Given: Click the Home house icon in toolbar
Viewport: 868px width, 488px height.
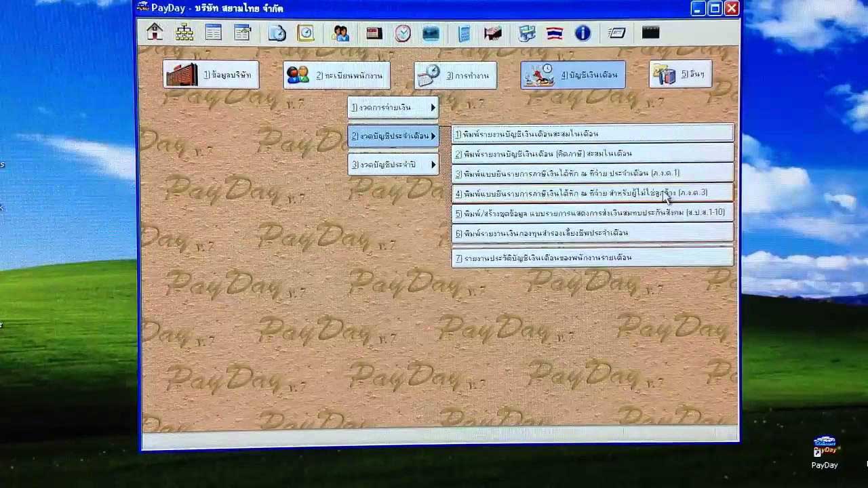Looking at the screenshot, I should coord(155,33).
